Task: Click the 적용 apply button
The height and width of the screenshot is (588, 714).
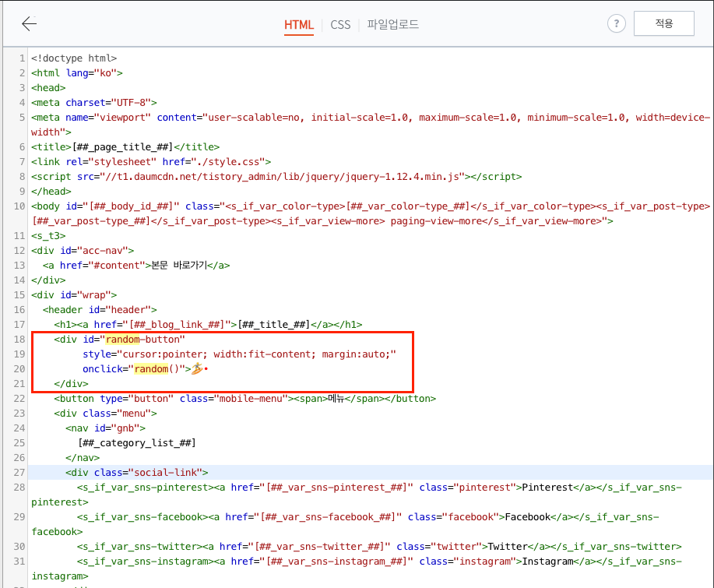Action: 664,23
